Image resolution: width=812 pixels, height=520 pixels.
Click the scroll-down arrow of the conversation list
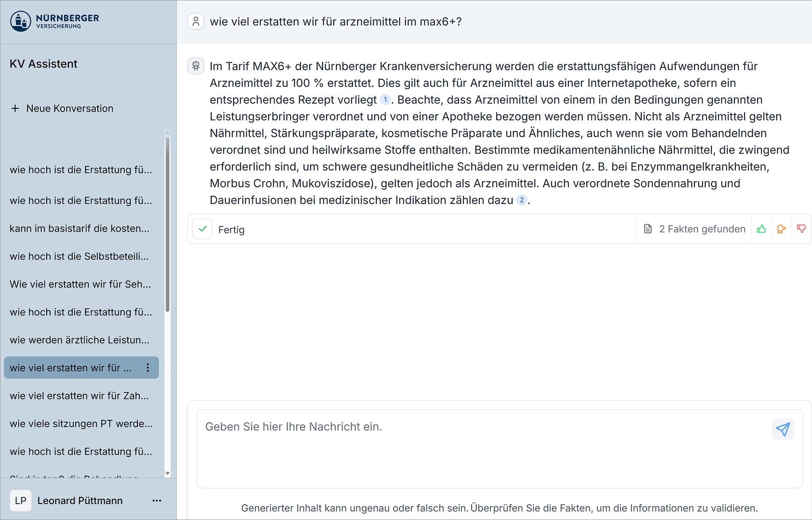point(167,473)
